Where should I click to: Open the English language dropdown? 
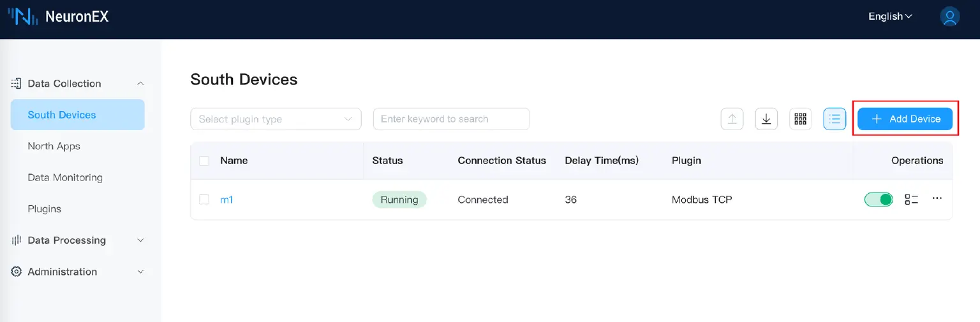(890, 17)
